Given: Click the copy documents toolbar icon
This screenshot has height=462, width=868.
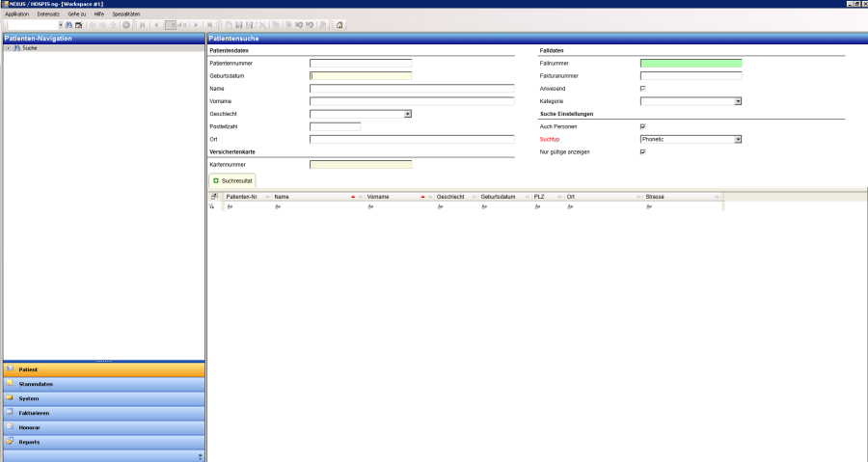Looking at the screenshot, I should [276, 25].
